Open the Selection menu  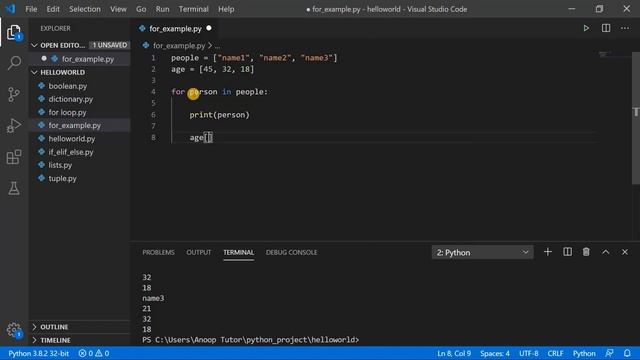(x=84, y=9)
